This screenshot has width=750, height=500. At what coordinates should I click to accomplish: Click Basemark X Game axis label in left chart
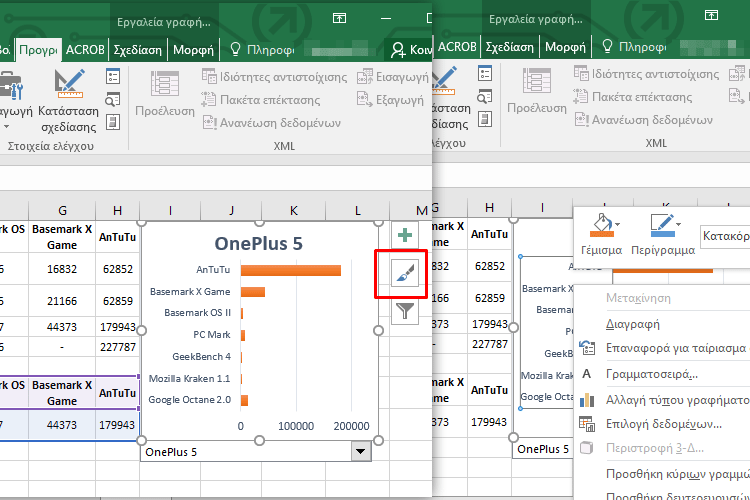click(x=190, y=291)
